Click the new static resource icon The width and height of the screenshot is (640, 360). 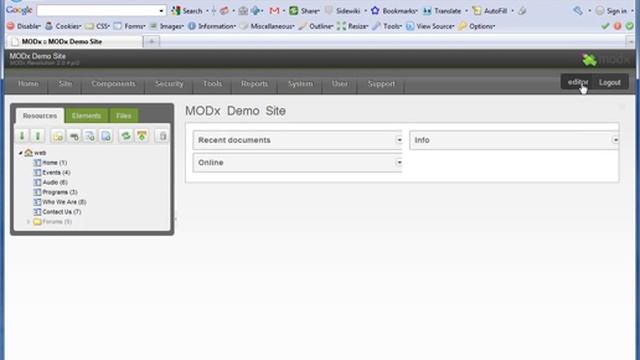tap(106, 136)
